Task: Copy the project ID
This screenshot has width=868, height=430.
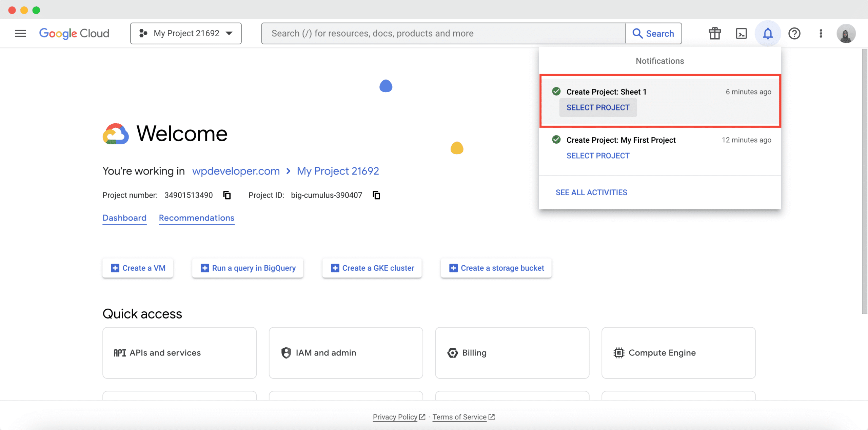Action: (x=376, y=195)
